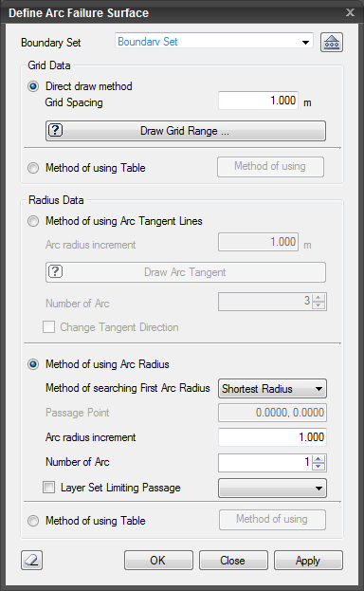Select Direct draw method radio button
This screenshot has width=364, height=591.
tap(33, 86)
